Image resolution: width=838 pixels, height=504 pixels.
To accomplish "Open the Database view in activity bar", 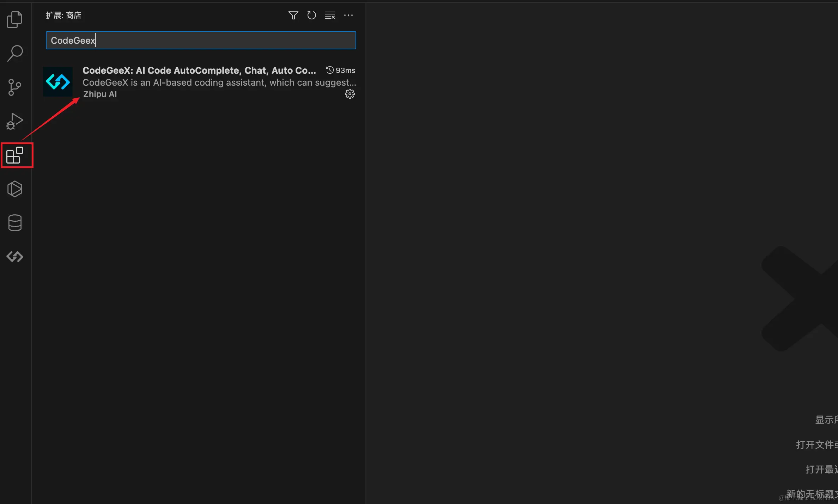I will pos(15,223).
